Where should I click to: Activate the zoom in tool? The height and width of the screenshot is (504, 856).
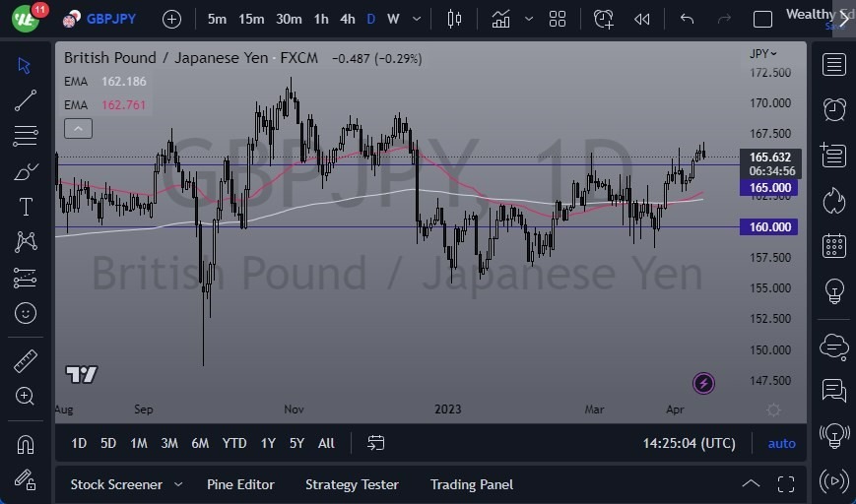pos(25,396)
